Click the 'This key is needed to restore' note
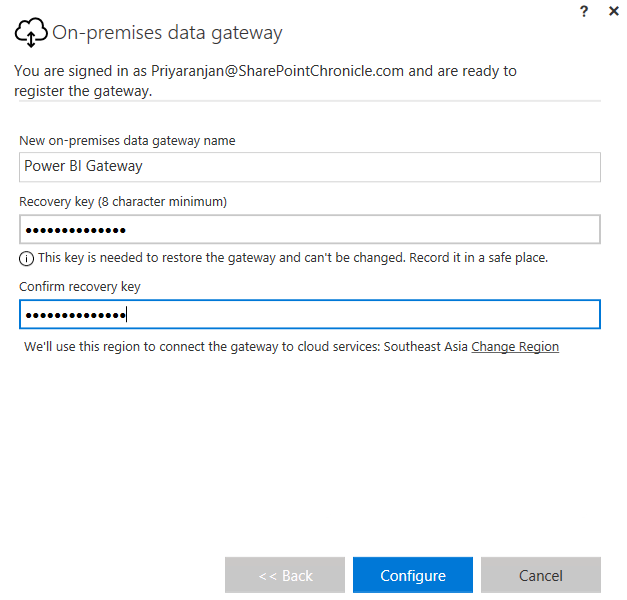Image resolution: width=627 pixels, height=600 pixels. point(293,258)
